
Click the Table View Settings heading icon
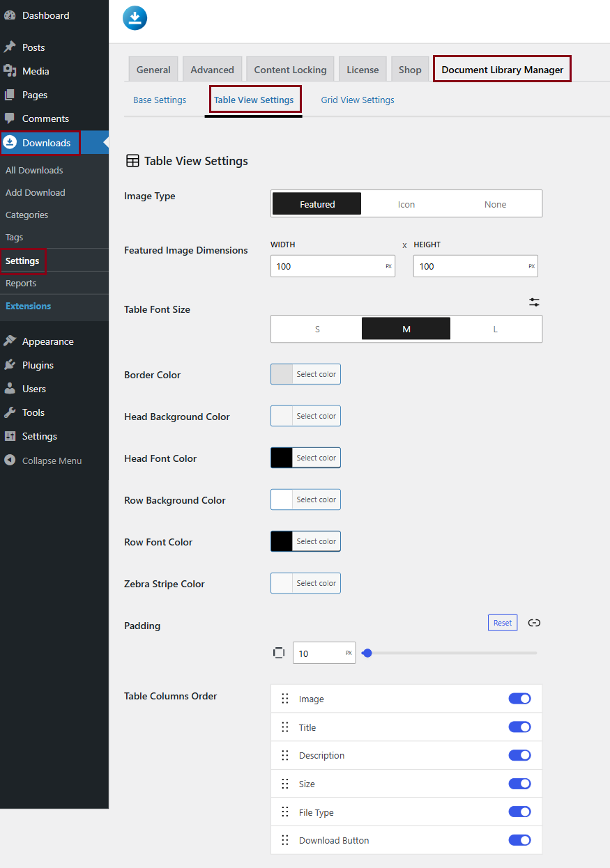132,161
